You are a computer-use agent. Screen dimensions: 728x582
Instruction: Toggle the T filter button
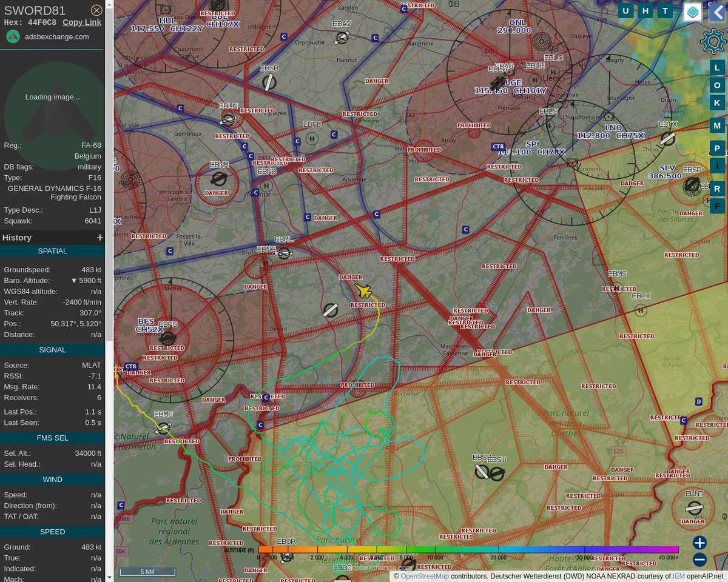665,10
